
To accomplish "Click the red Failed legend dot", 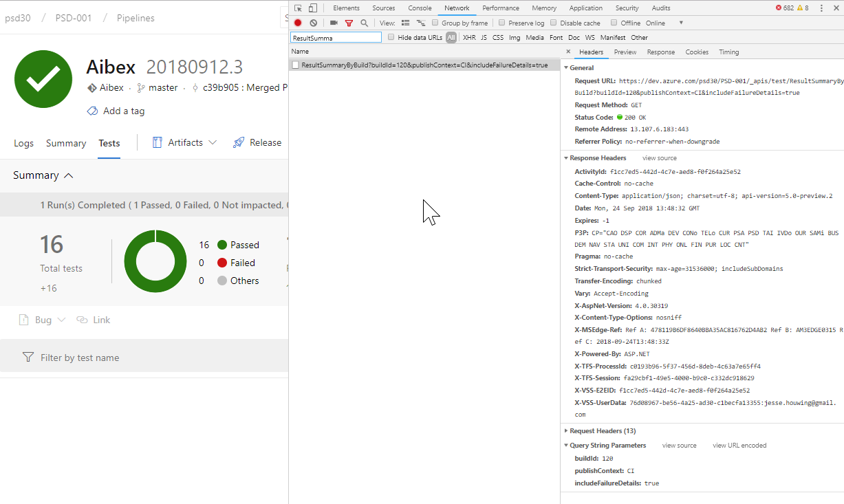I will point(222,263).
